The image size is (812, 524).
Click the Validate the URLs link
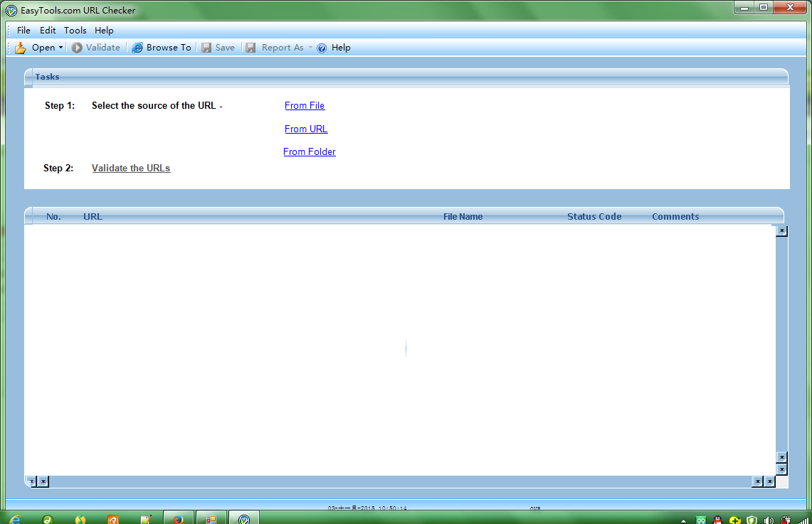click(x=131, y=168)
